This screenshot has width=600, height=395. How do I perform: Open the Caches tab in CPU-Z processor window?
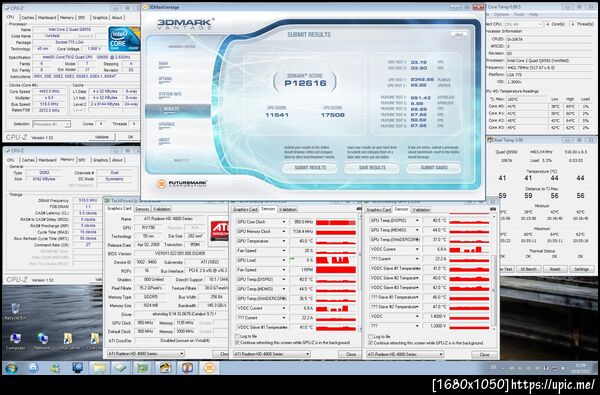[x=28, y=17]
